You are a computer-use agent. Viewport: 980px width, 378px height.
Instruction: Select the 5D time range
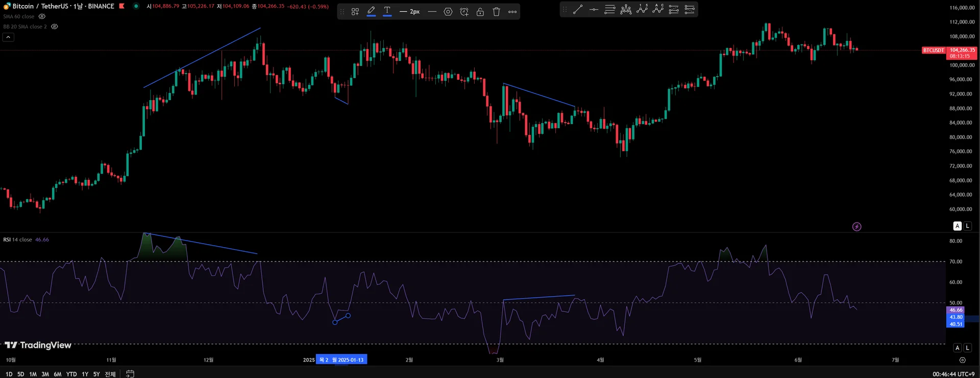click(x=21, y=374)
